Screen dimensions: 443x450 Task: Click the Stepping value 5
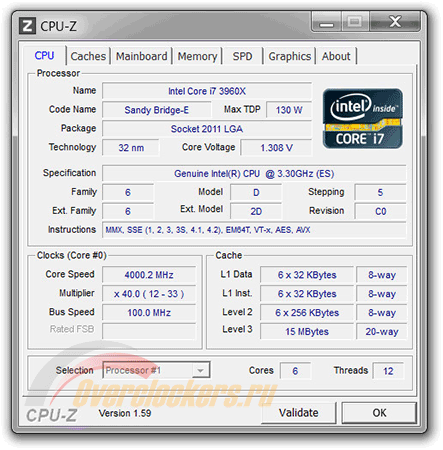(380, 192)
